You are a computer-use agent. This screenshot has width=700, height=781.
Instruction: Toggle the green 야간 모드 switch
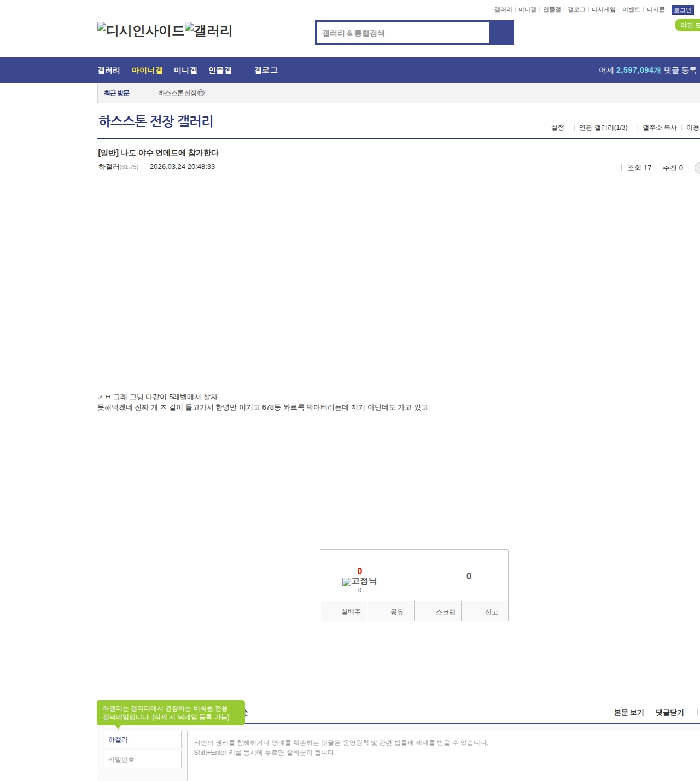tap(688, 25)
